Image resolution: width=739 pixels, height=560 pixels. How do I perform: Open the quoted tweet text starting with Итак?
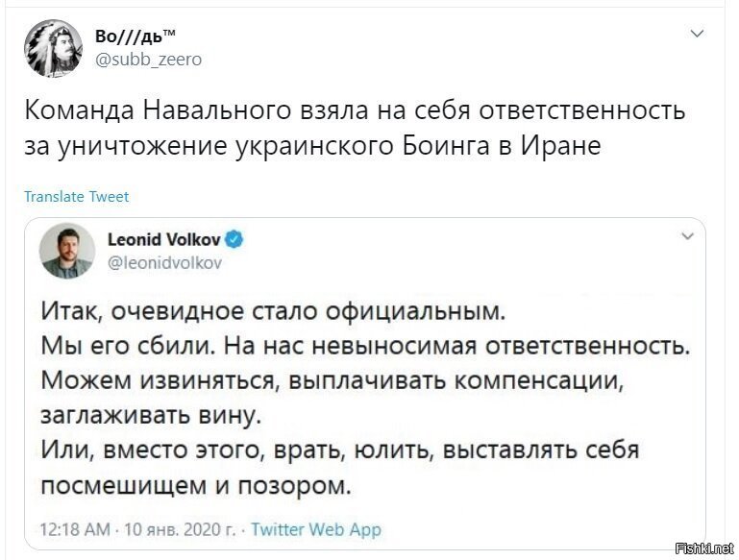tap(365, 398)
